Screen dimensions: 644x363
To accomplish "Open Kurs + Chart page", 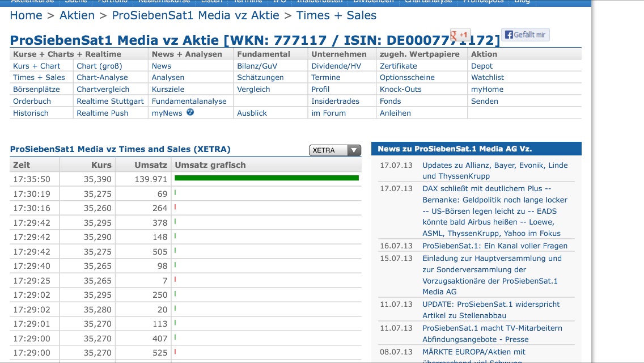I will point(36,66).
